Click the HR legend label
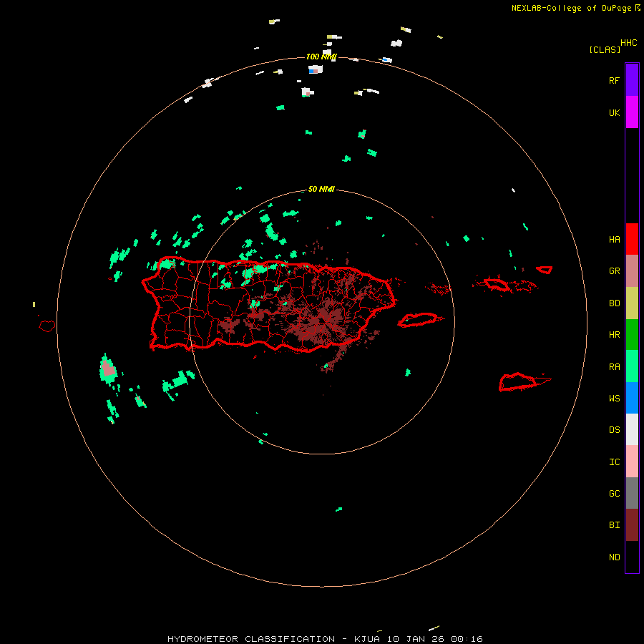 pos(614,335)
